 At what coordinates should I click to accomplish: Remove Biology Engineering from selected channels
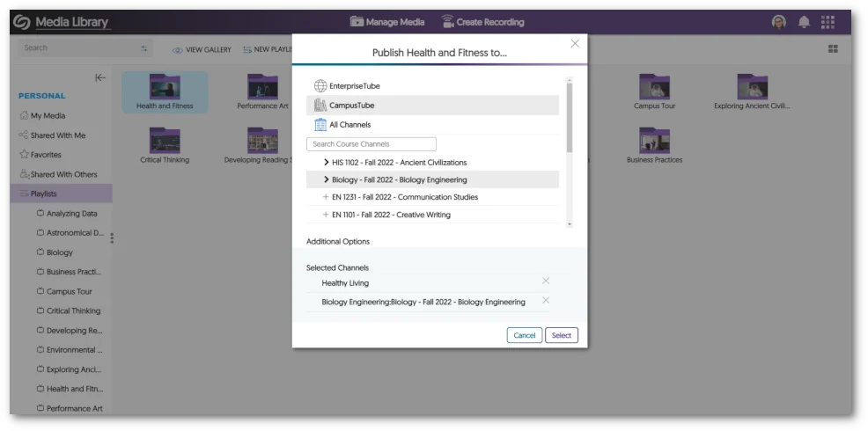[x=546, y=301]
